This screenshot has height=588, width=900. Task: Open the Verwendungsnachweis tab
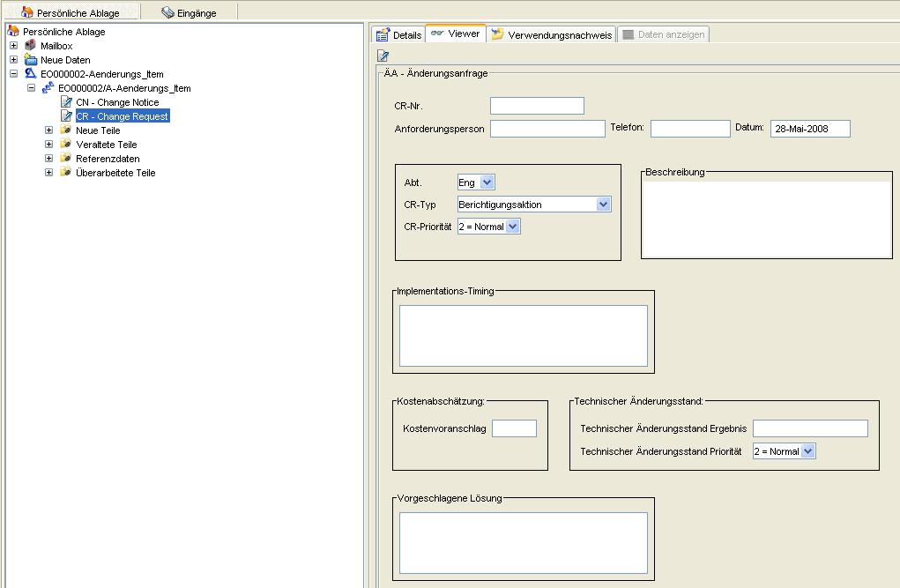tap(552, 34)
